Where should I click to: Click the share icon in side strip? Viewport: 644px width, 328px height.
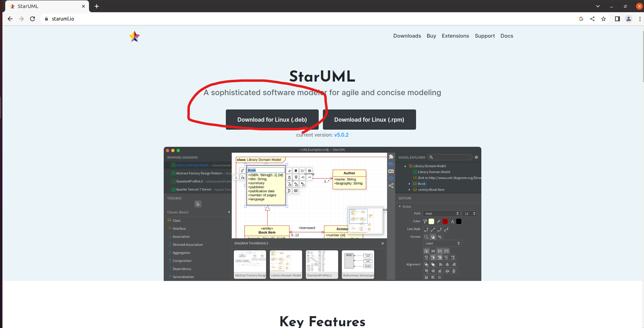coord(391,185)
